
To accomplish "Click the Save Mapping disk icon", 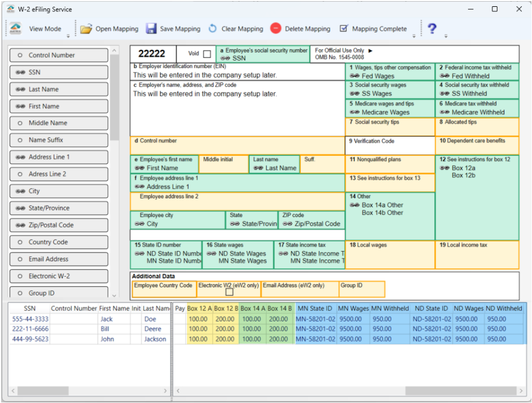I will (151, 29).
